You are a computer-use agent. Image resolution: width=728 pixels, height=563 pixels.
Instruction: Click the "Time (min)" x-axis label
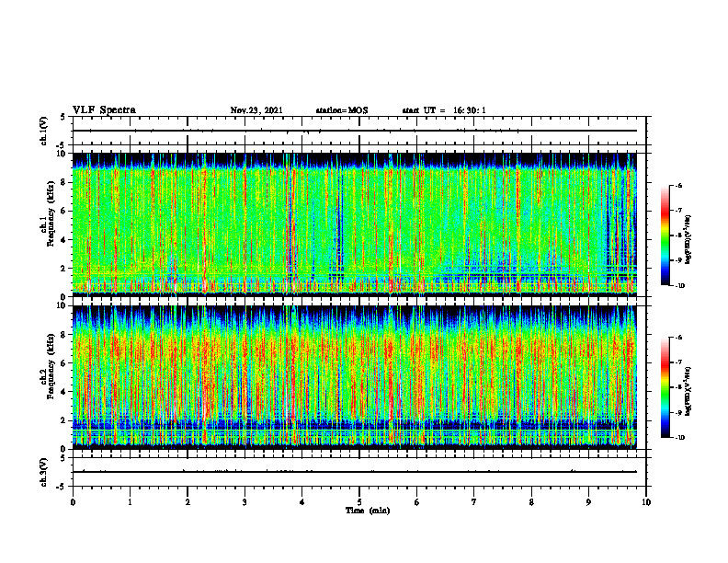368,511
